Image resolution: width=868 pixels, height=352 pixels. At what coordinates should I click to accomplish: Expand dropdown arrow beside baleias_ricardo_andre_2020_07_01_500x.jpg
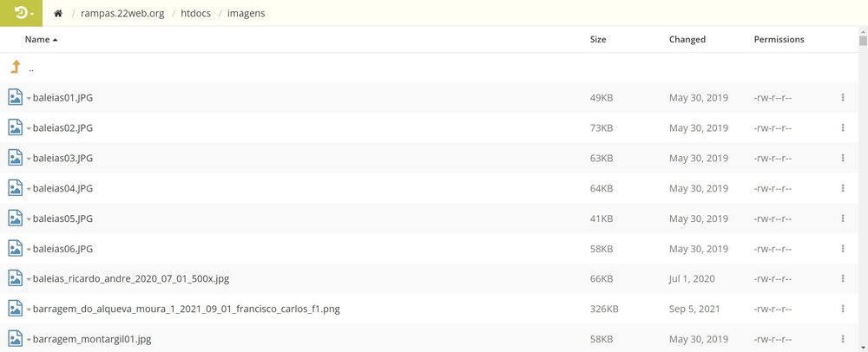pos(29,280)
